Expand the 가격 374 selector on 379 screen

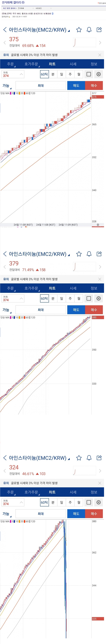(13, 299)
